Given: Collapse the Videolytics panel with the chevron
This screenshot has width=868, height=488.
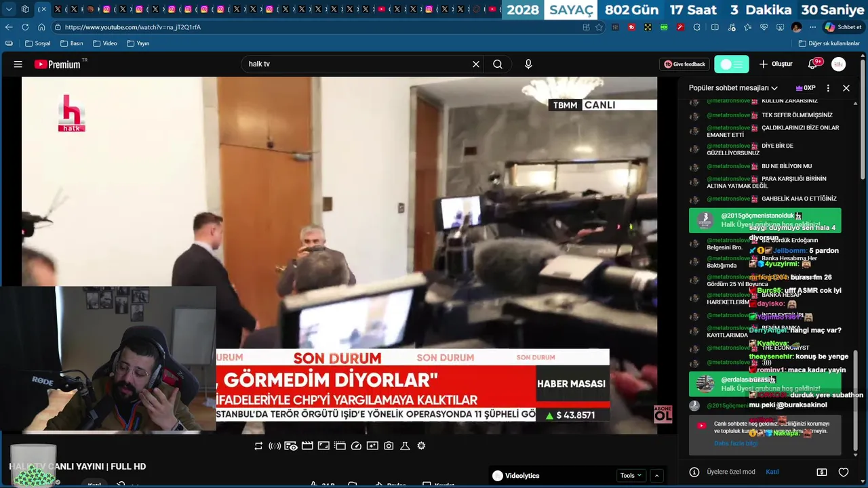Looking at the screenshot, I should tap(656, 476).
